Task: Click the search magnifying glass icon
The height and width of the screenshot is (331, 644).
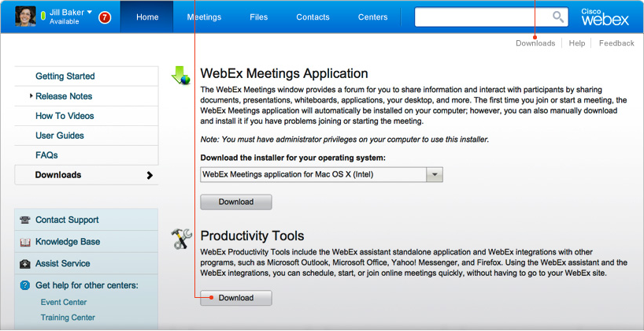Action: pyautogui.click(x=557, y=17)
